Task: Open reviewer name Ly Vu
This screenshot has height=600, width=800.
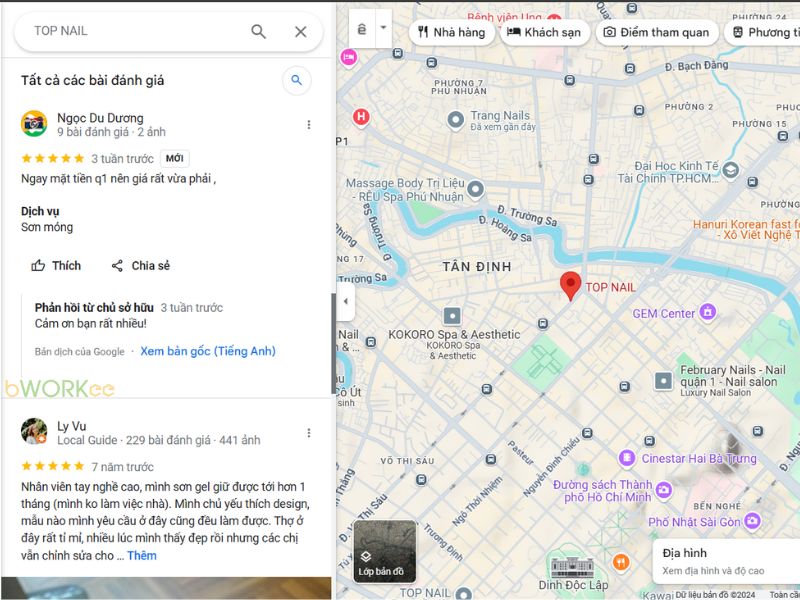Action: (x=71, y=426)
